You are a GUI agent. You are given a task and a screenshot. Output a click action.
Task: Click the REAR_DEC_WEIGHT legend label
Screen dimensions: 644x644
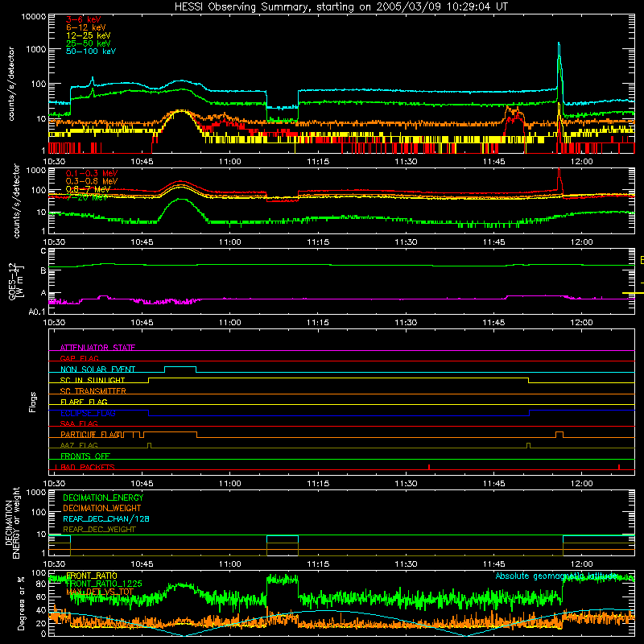point(99,530)
